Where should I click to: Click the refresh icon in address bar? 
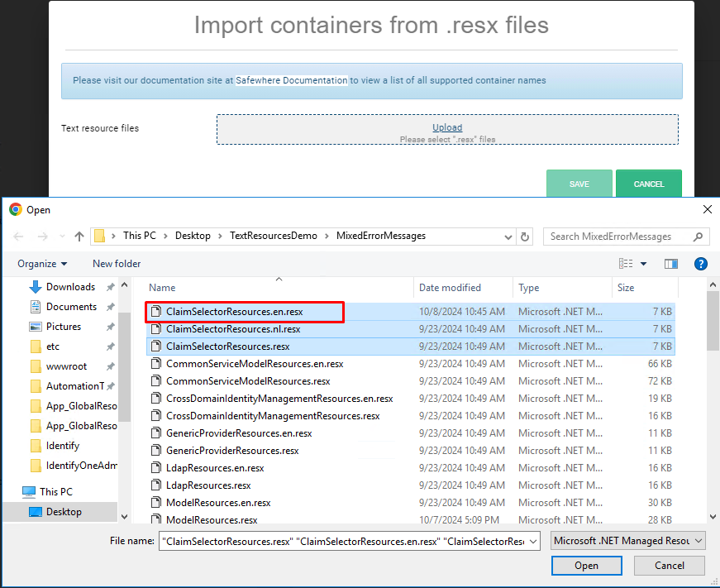point(525,236)
